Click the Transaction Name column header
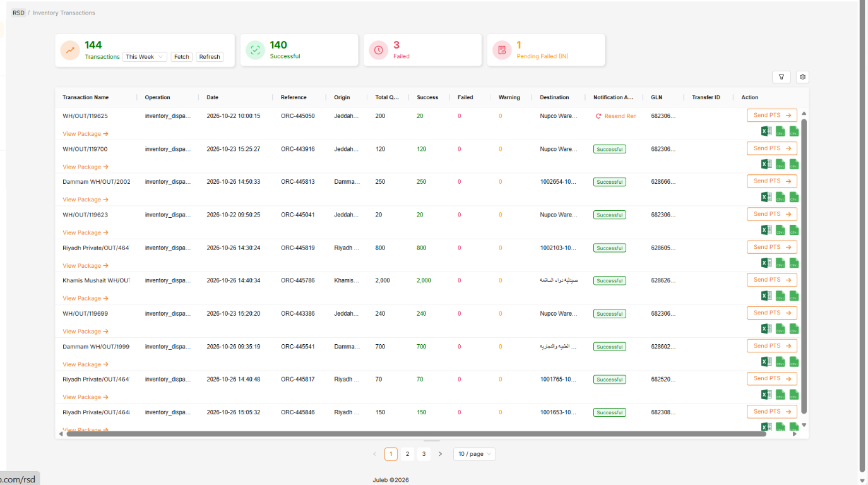This screenshot has width=868, height=485. pos(86,97)
